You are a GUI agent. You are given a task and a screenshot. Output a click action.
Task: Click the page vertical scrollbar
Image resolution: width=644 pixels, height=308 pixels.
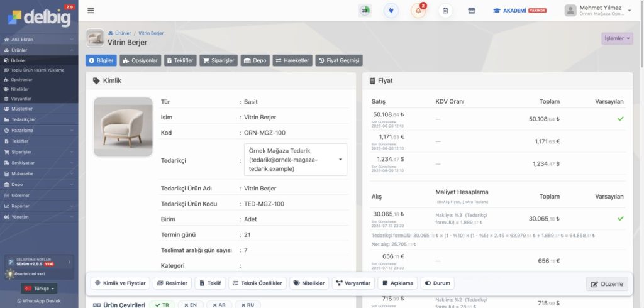pos(642,33)
